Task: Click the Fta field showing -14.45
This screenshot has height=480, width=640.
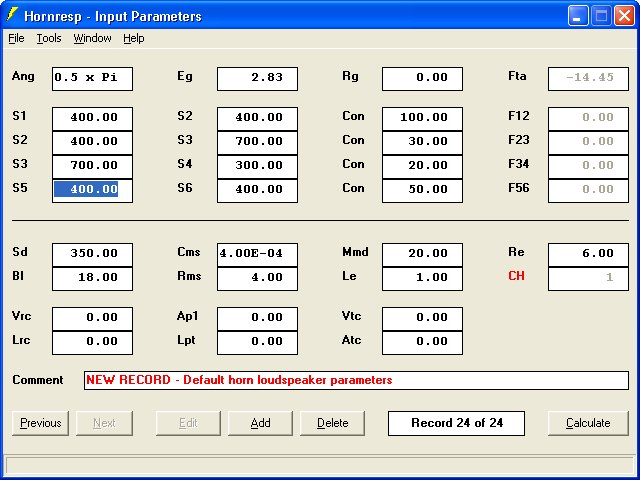Action: (588, 79)
